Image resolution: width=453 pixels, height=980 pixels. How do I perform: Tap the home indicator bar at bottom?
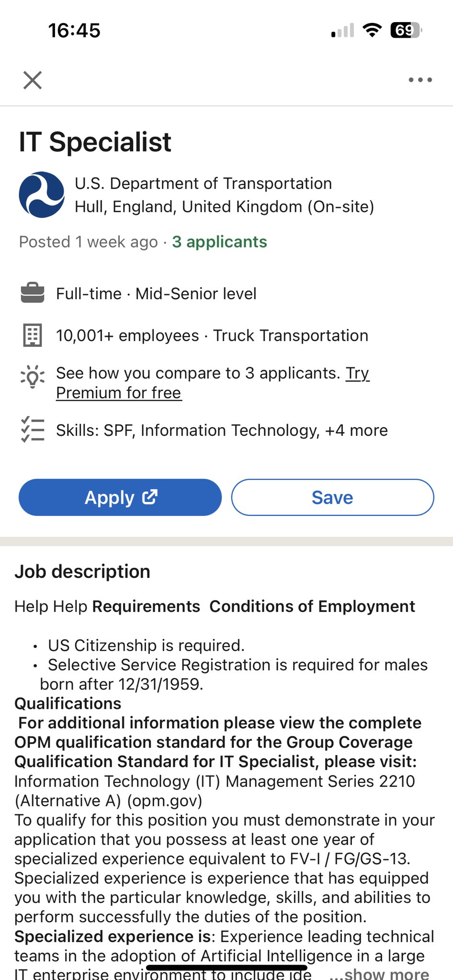226,967
